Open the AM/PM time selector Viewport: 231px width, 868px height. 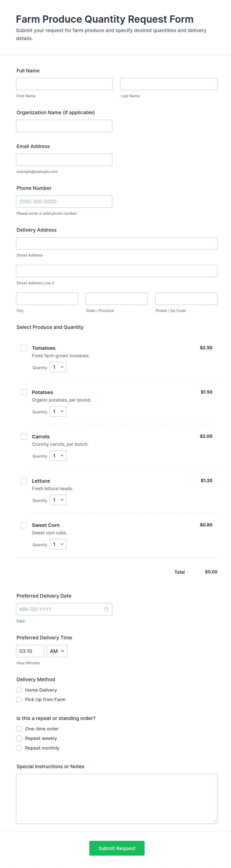tap(57, 651)
